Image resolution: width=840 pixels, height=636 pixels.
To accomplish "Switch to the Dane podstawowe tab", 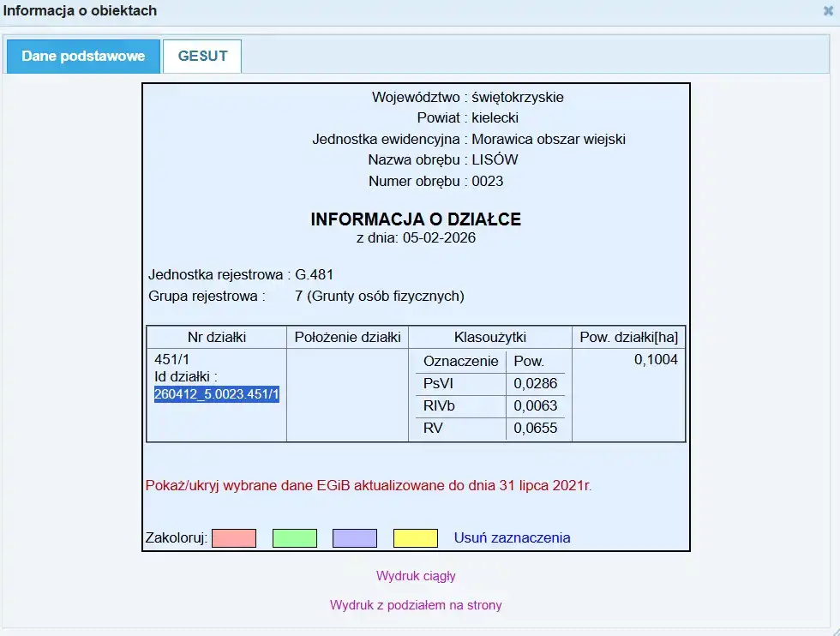I will point(83,57).
